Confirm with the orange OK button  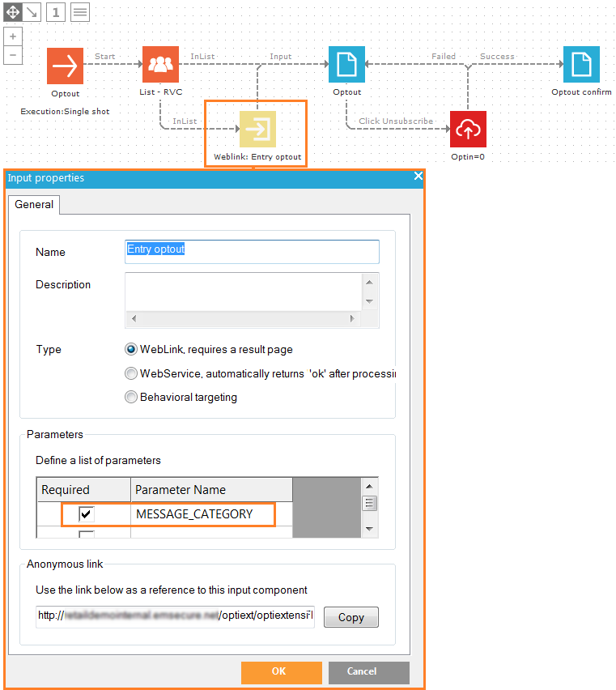(278, 671)
